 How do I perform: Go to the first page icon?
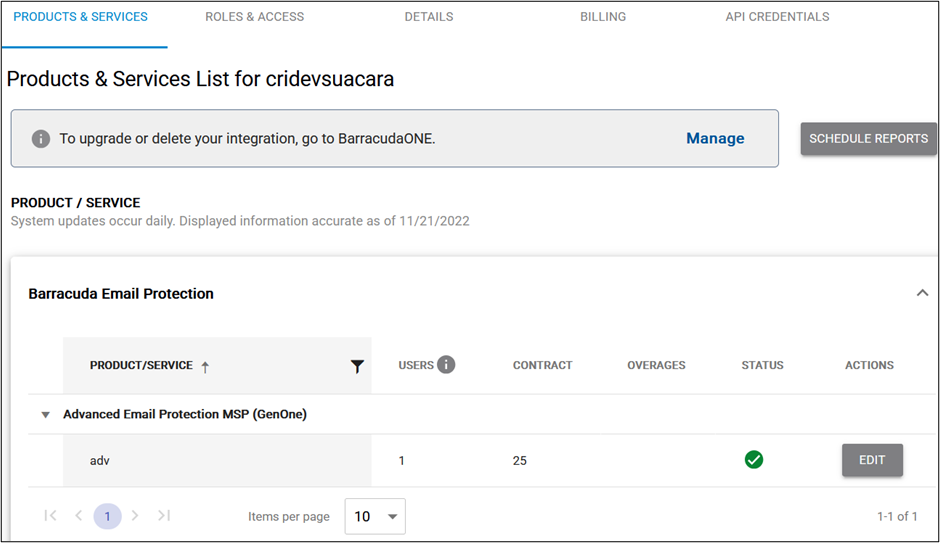(x=50, y=516)
